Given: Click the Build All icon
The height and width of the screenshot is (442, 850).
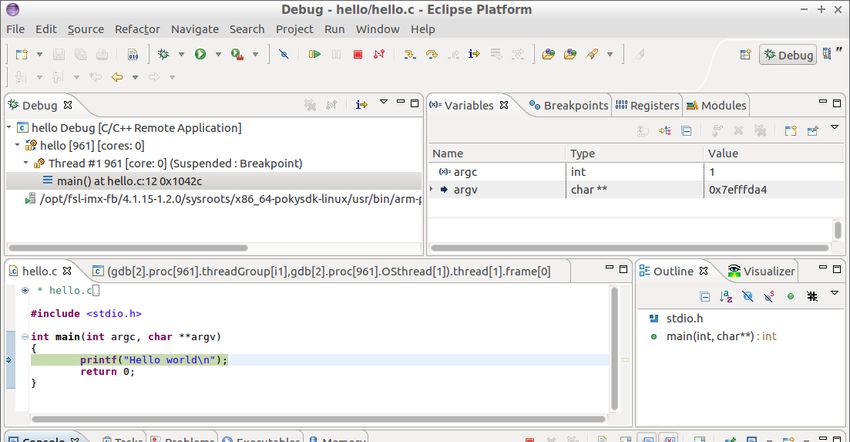Looking at the screenshot, I should click(x=133, y=54).
